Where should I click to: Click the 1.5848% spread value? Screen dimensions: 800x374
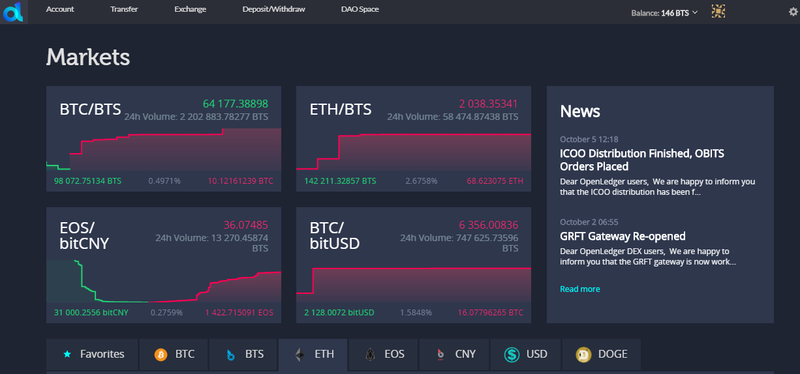(416, 312)
